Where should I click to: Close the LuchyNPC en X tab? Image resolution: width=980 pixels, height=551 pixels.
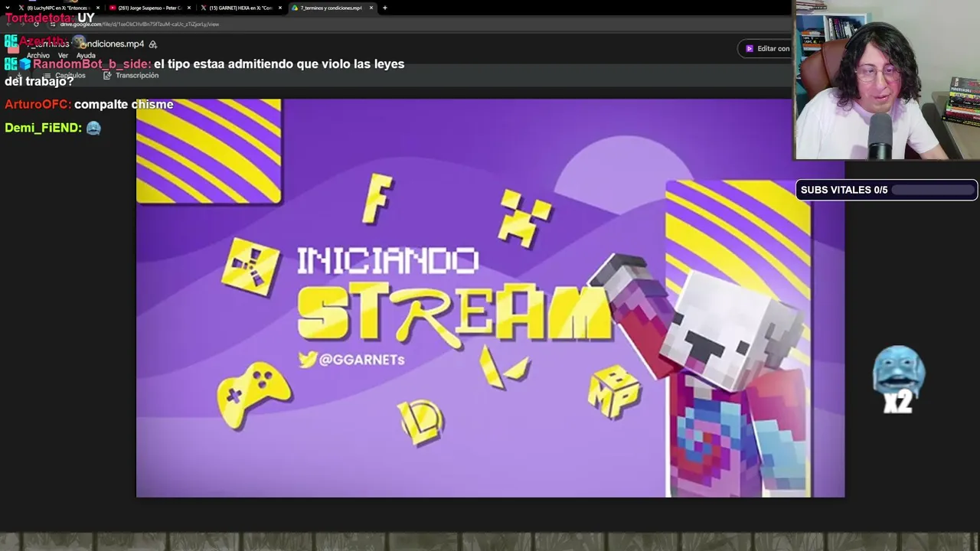[98, 8]
